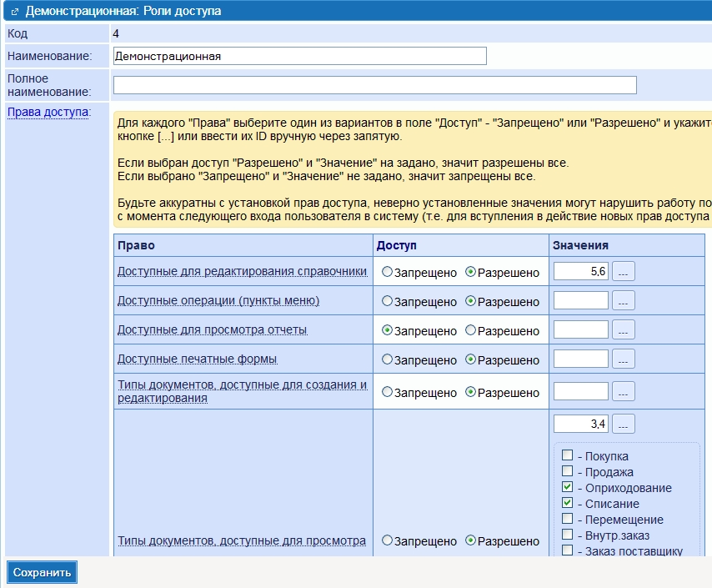Check the Перемещение checkbox
This screenshot has height=588, width=712.
568,519
